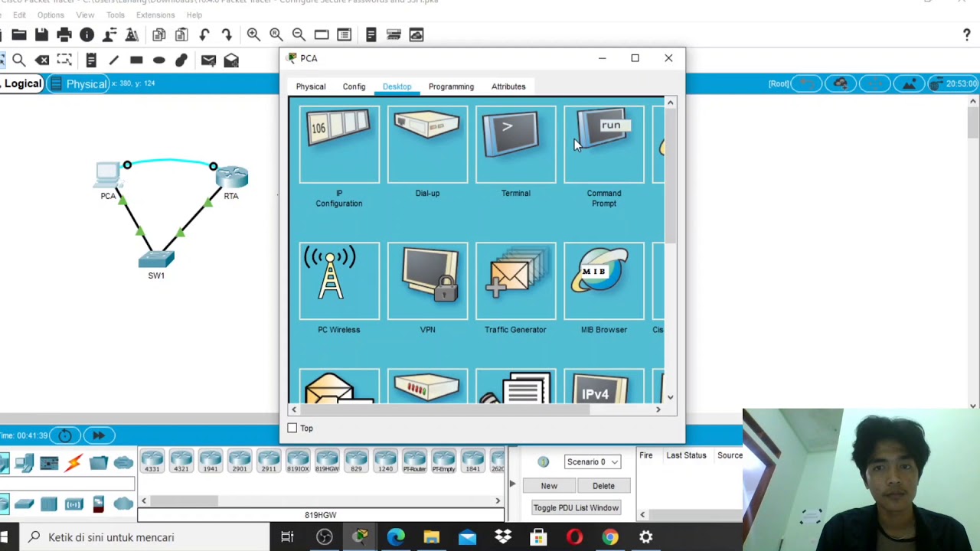Open the Traffic Generator app
Viewport: 980px width, 551px height.
(x=515, y=282)
